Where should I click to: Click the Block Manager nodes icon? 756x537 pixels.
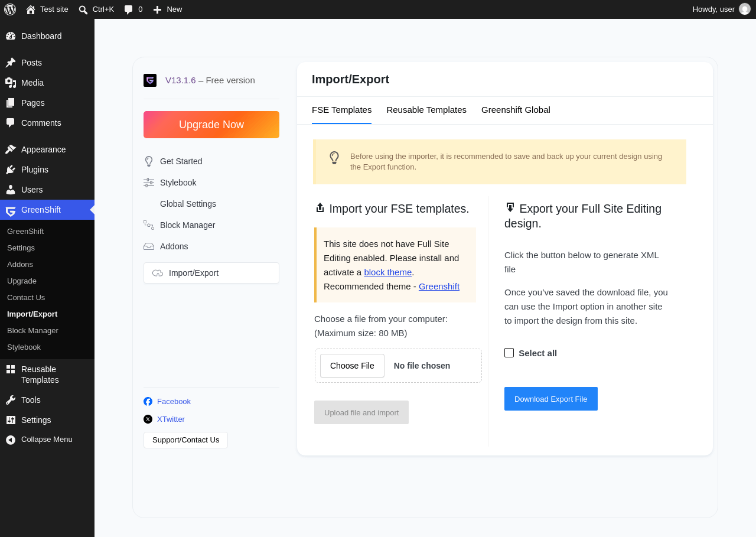149,225
